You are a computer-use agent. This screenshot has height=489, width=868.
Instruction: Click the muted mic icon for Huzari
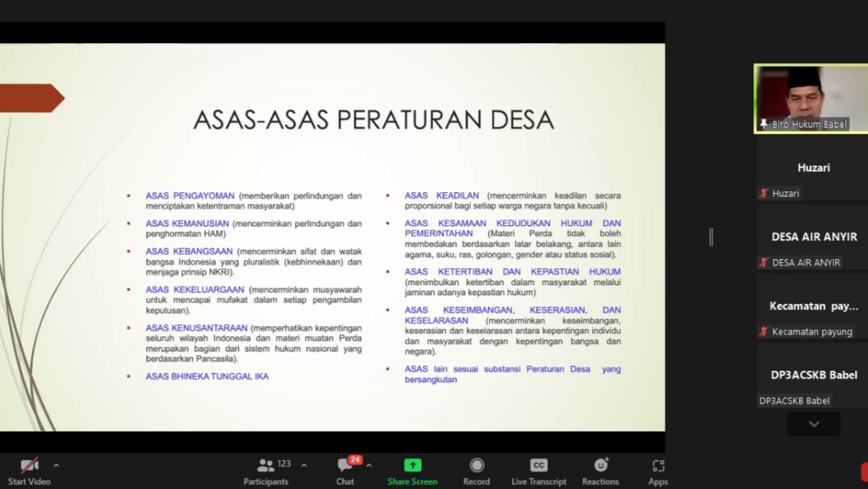tap(763, 194)
